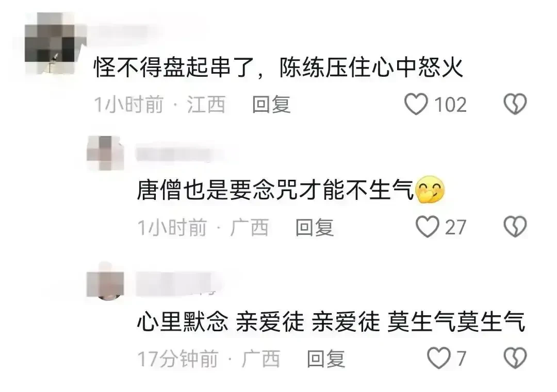Select the reply text 心里默念 亲爱徒 亲爱徒
Screen dimensions: 557x392
click(258, 322)
